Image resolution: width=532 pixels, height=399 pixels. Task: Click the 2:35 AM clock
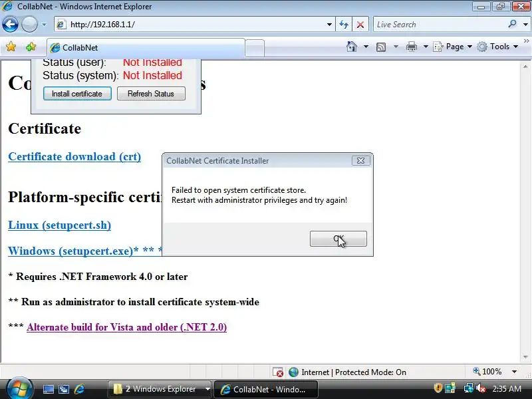[507, 389]
